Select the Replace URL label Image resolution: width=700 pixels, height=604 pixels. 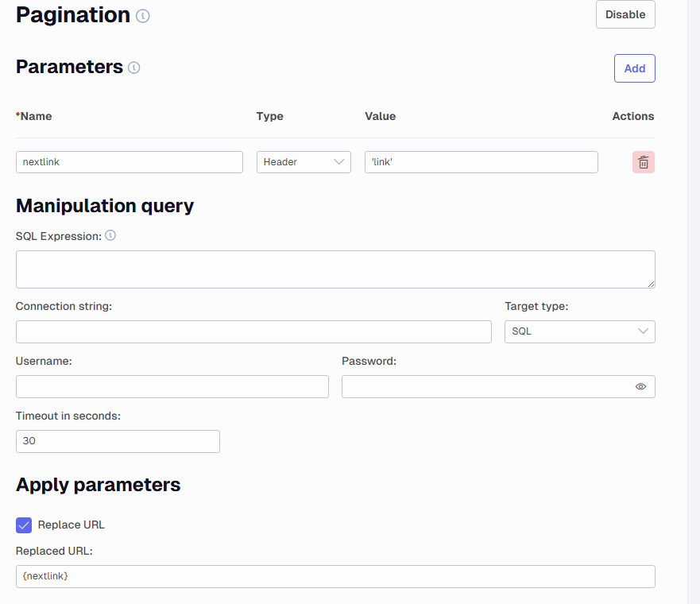tap(71, 525)
